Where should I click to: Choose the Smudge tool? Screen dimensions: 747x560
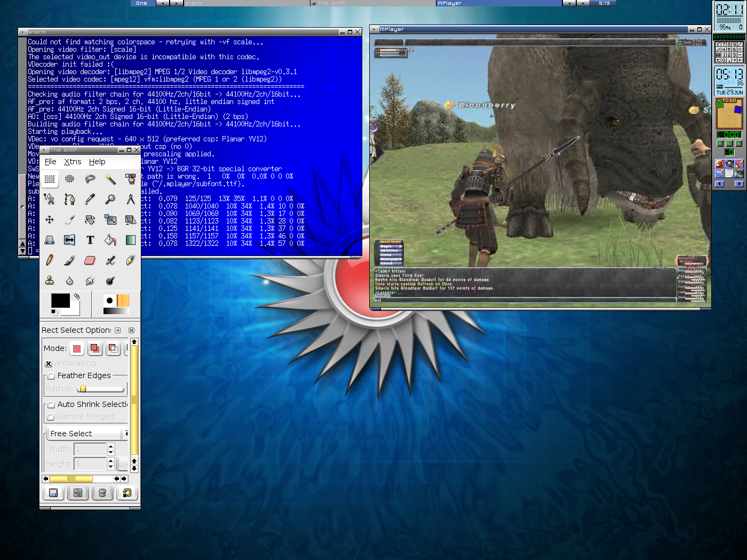(90, 281)
